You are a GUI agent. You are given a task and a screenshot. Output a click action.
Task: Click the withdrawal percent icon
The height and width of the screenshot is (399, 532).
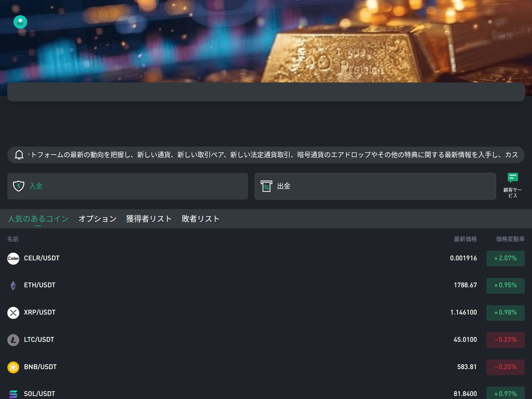pos(266,186)
